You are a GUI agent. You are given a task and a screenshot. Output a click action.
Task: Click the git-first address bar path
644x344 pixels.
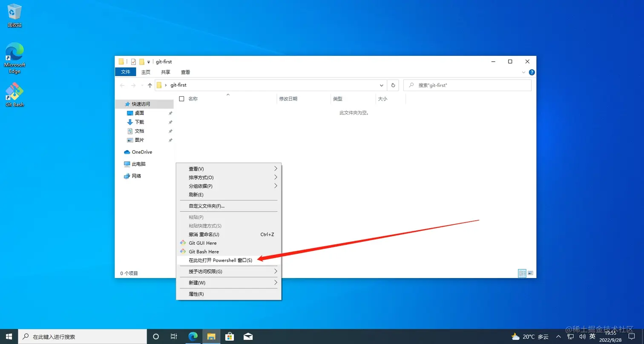coord(178,85)
